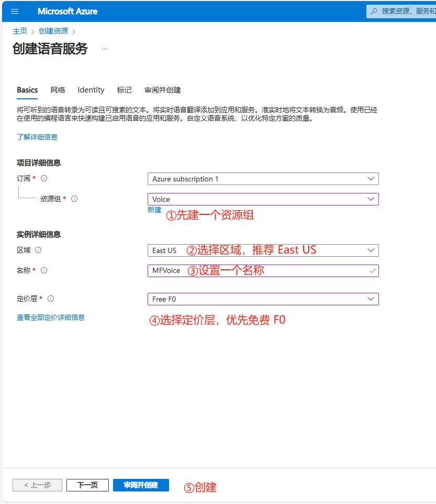Open 了解详细信息 link
The width and height of the screenshot is (436, 504).
click(37, 137)
